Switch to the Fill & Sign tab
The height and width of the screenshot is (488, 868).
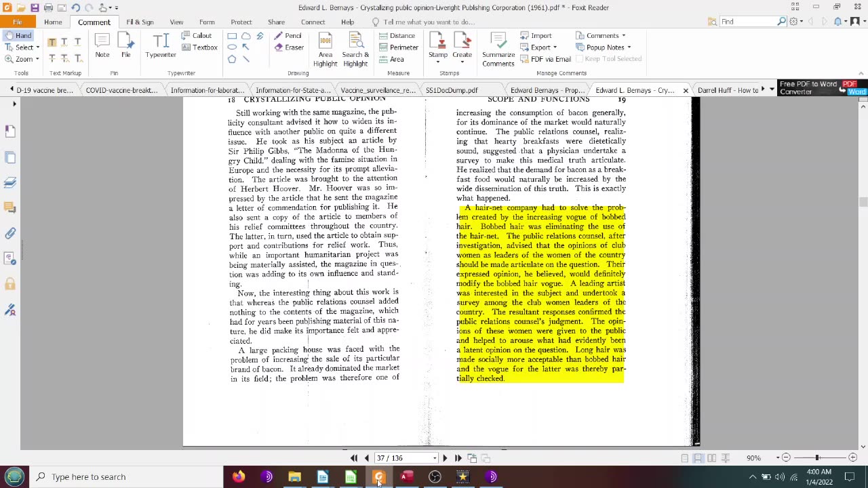pos(140,22)
